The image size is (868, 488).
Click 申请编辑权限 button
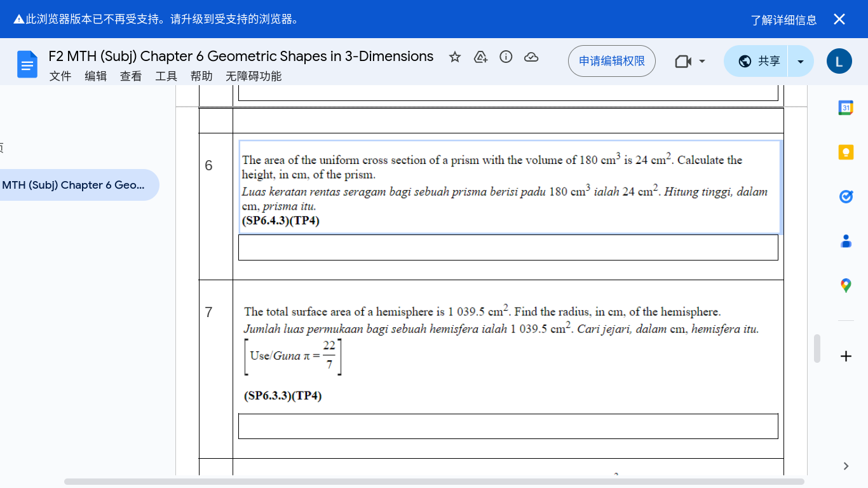612,61
